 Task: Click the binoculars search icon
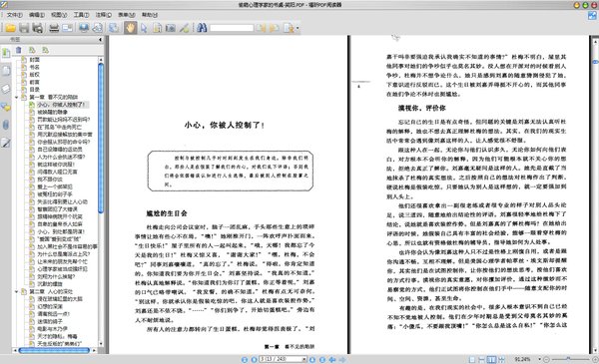click(202, 28)
